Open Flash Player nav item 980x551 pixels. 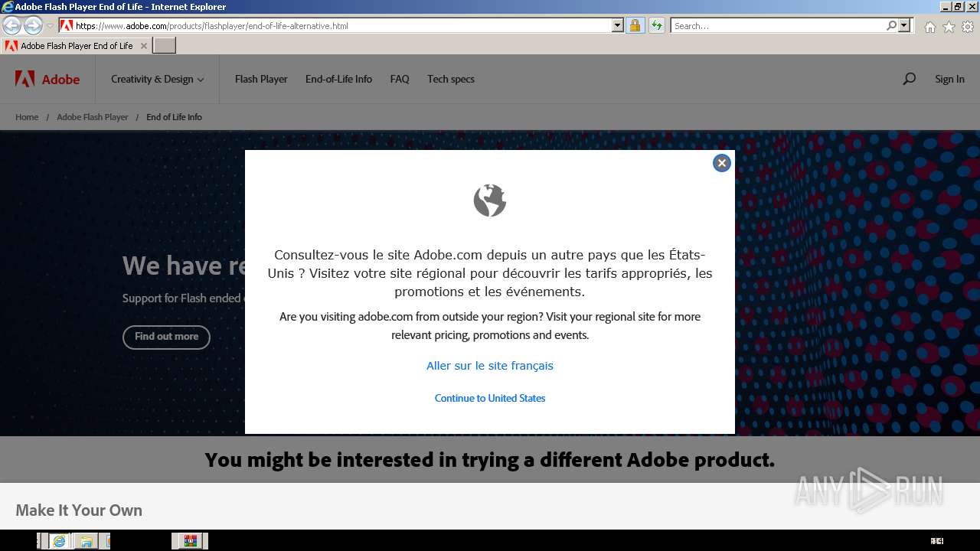click(x=261, y=79)
